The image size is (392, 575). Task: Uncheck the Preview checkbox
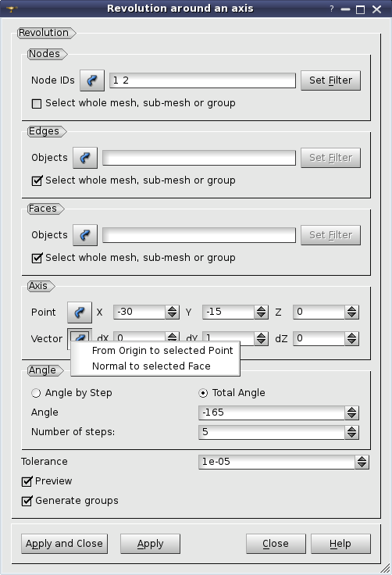(x=27, y=481)
